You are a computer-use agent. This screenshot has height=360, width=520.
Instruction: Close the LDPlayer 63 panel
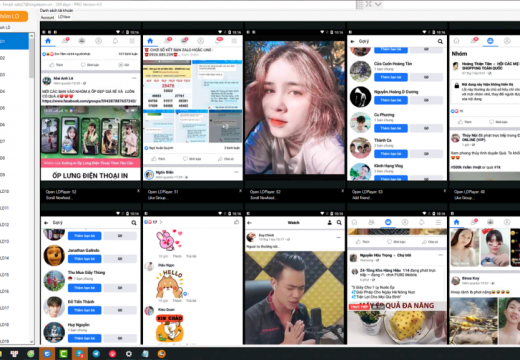[x=444, y=191]
